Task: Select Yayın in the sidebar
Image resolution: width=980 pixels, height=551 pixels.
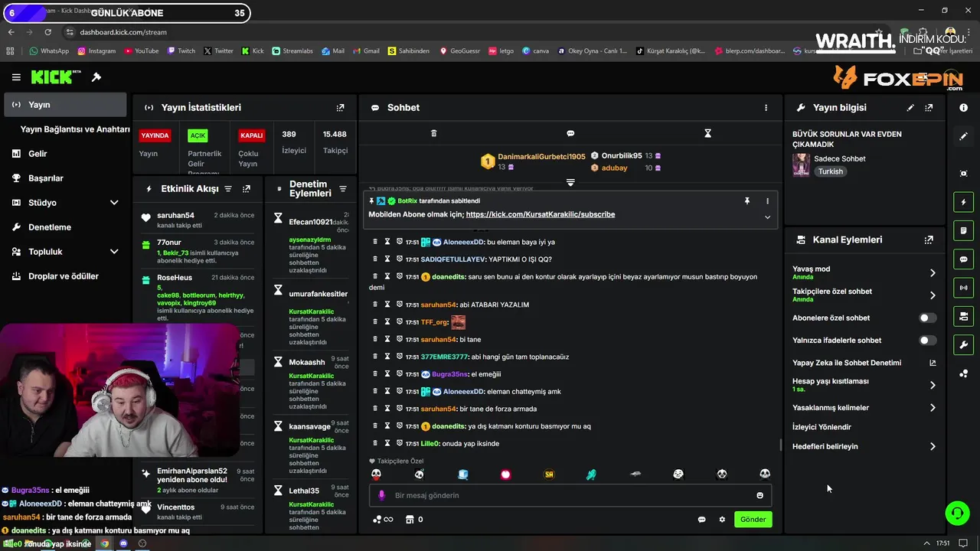Action: coord(64,105)
